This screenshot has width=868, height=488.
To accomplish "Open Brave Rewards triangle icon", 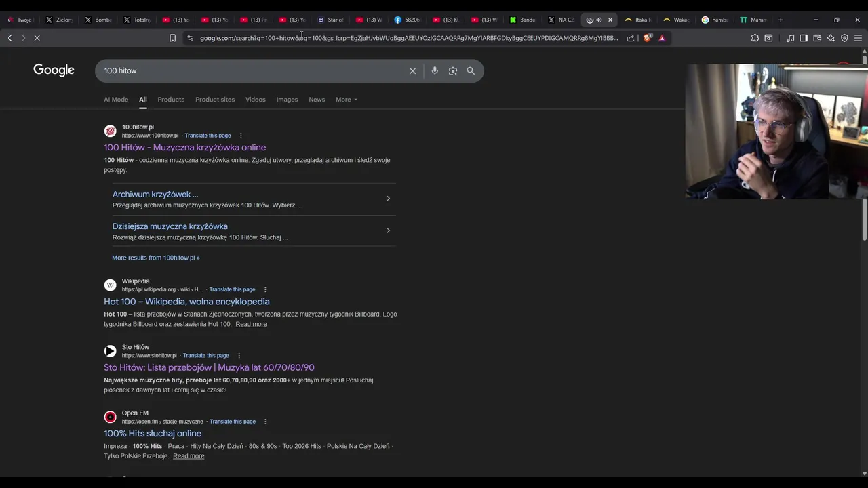I will pos(662,38).
